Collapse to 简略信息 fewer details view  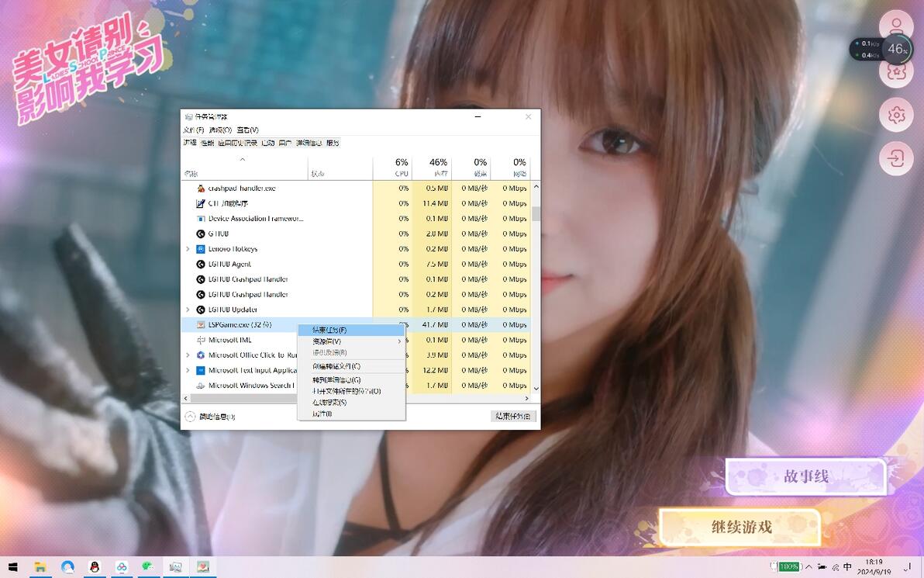[210, 417]
